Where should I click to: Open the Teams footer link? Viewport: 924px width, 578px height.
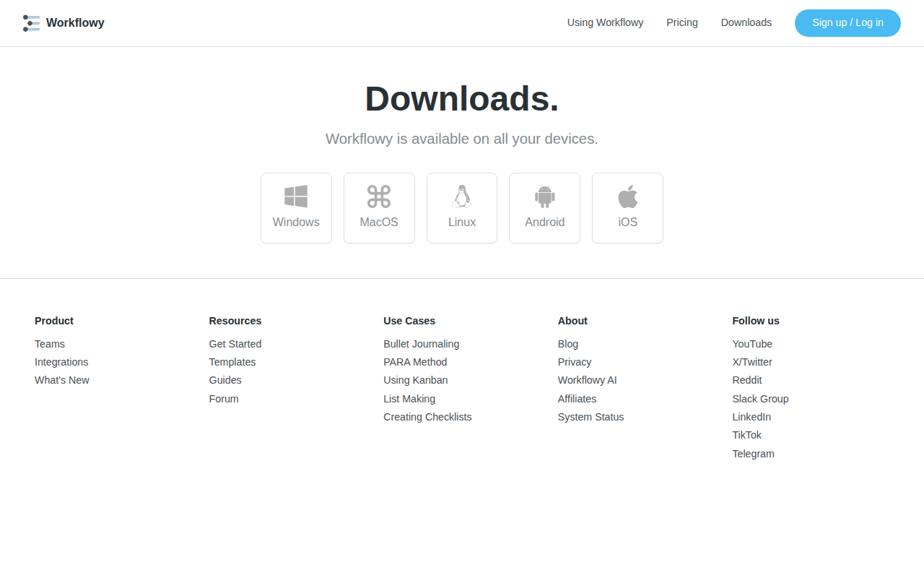[50, 344]
